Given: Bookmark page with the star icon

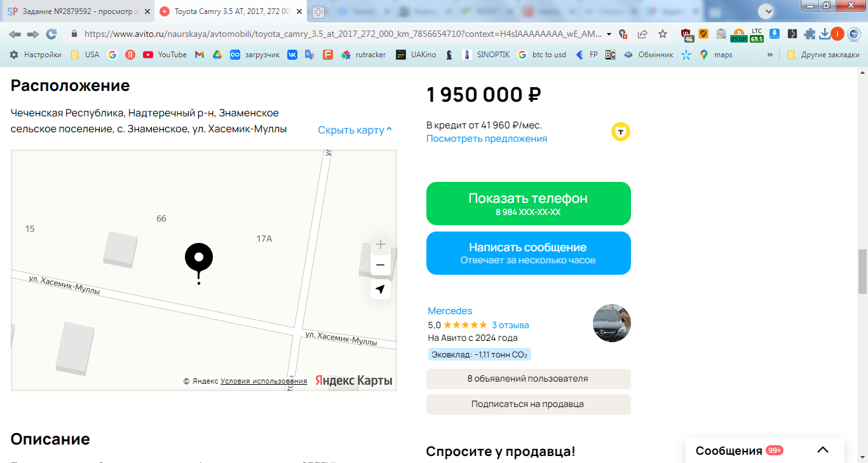Looking at the screenshot, I should (x=663, y=34).
